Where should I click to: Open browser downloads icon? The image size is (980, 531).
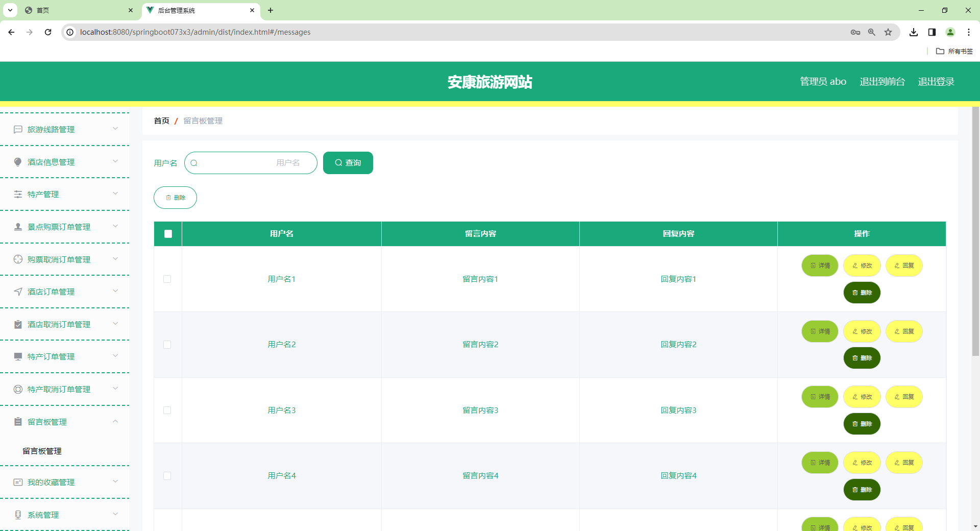coord(914,32)
